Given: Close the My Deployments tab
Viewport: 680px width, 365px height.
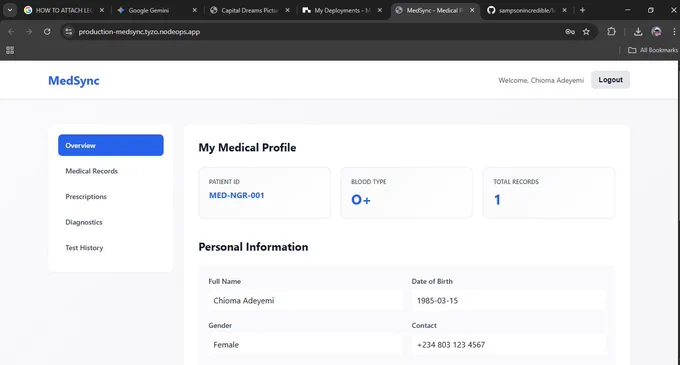Looking at the screenshot, I should pos(380,10).
